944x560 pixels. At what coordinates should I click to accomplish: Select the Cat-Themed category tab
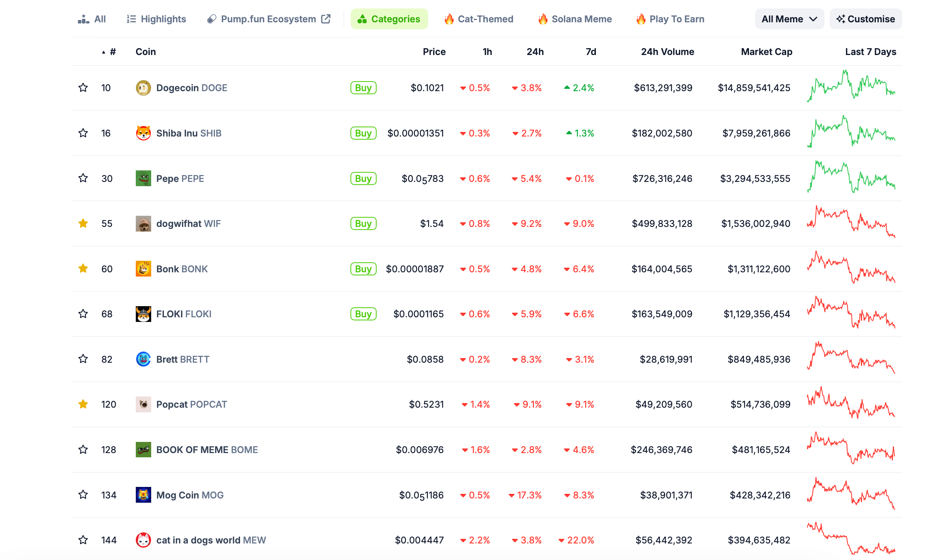click(479, 19)
